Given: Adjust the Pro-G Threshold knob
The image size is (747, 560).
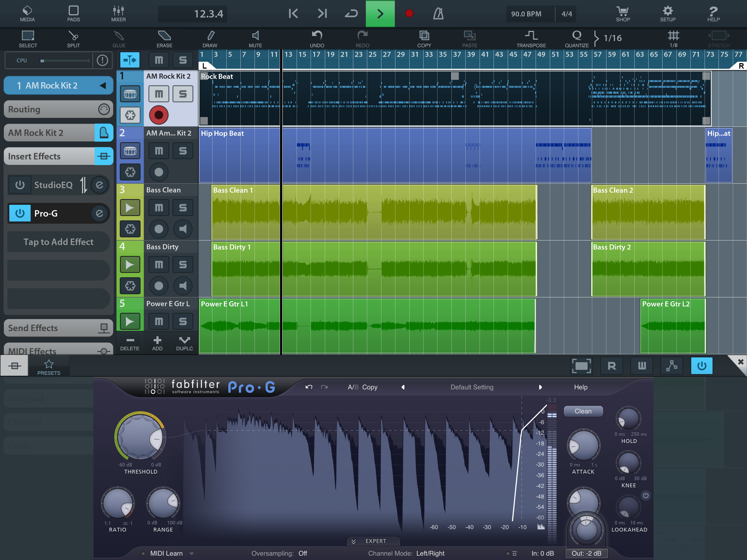Looking at the screenshot, I should click(x=140, y=436).
